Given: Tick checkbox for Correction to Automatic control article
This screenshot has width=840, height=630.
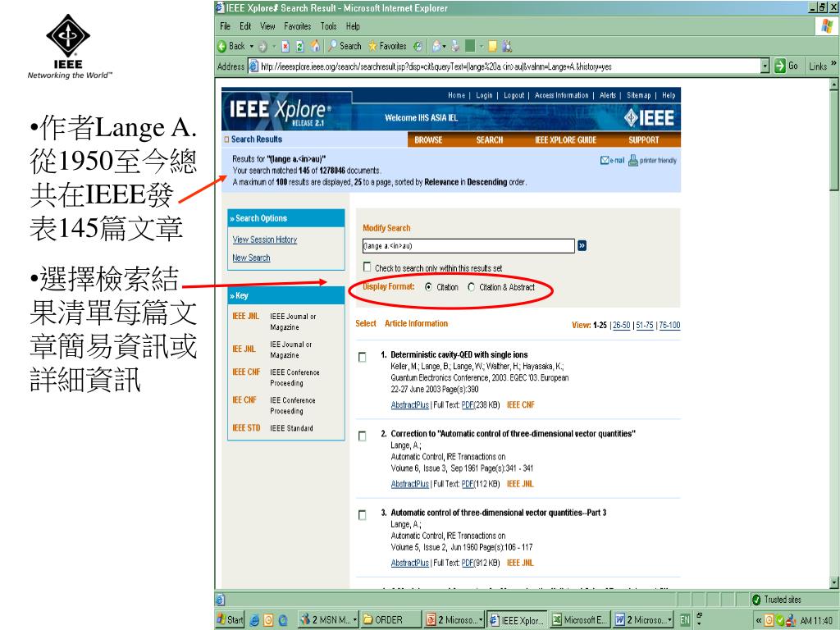Looking at the screenshot, I should 362,436.
